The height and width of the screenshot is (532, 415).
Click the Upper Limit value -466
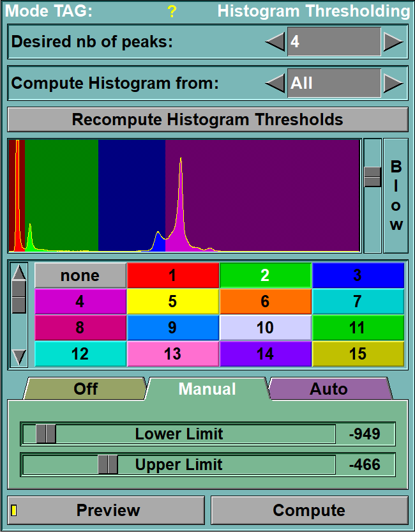365,464
